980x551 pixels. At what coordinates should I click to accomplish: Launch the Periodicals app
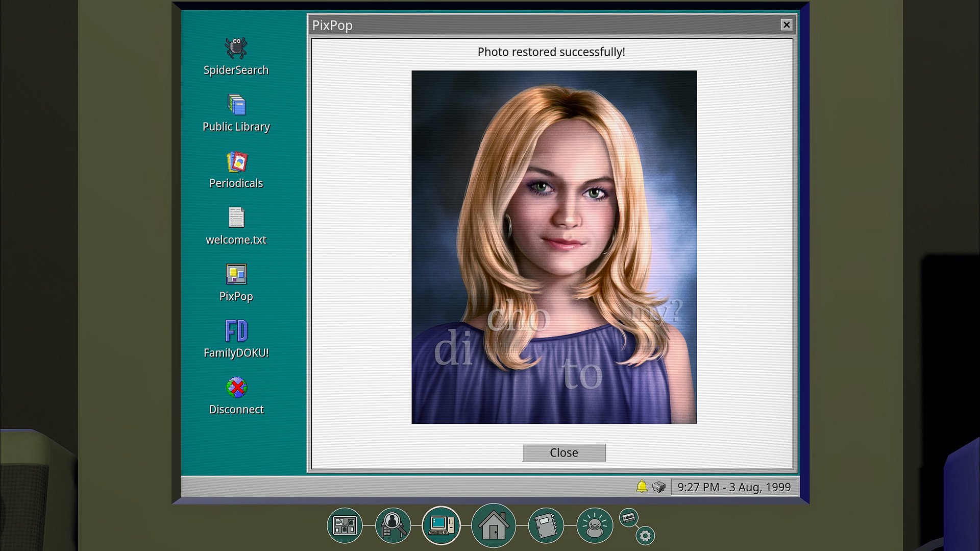[236, 162]
